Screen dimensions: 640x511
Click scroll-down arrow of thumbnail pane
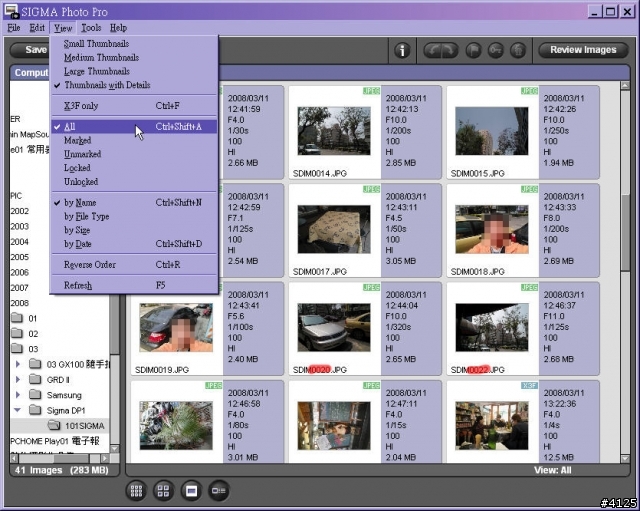coord(625,458)
